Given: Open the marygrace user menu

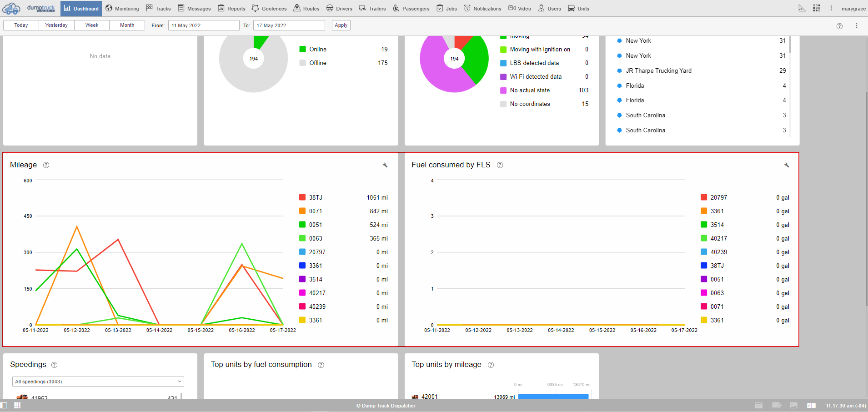Looking at the screenshot, I should click(x=853, y=9).
